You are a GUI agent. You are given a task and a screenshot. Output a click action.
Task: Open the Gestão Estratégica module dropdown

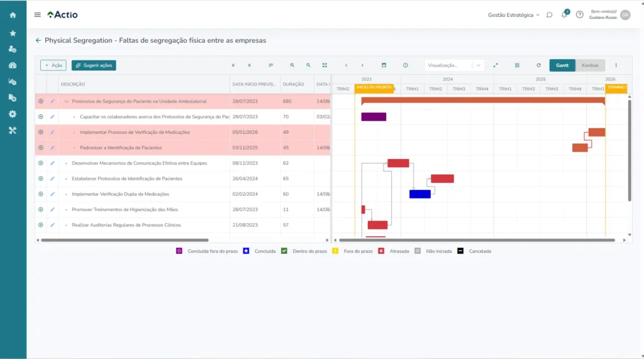coord(513,14)
